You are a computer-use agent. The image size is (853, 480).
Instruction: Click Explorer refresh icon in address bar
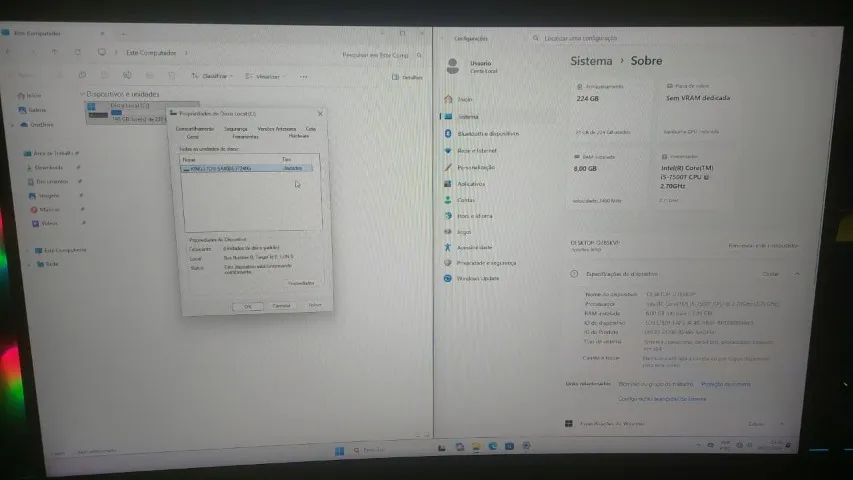point(78,52)
